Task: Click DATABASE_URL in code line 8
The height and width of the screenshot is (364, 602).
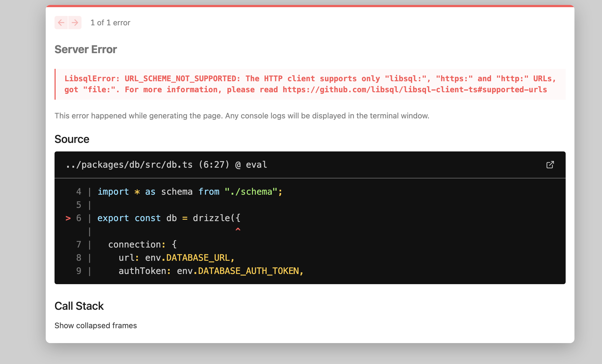Action: pos(198,258)
